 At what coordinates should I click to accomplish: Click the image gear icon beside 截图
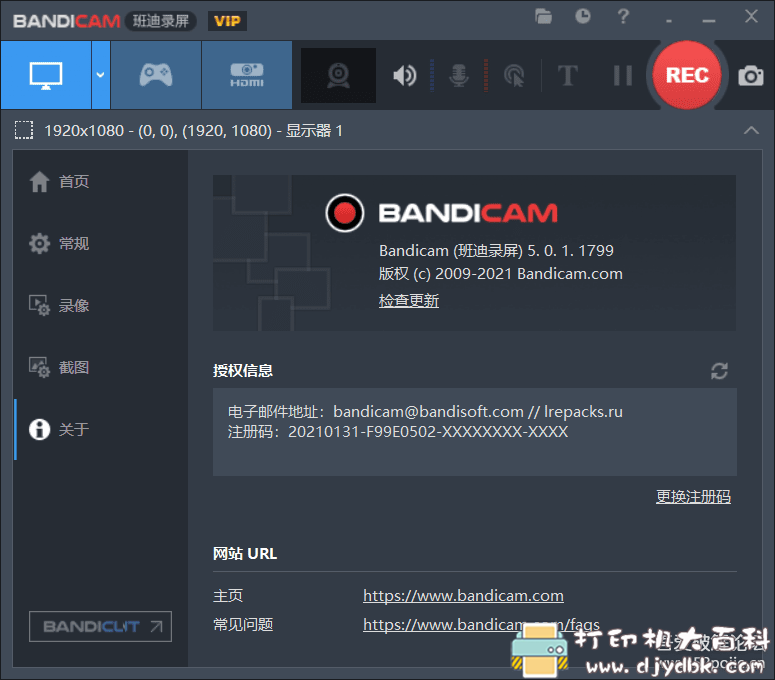click(40, 368)
